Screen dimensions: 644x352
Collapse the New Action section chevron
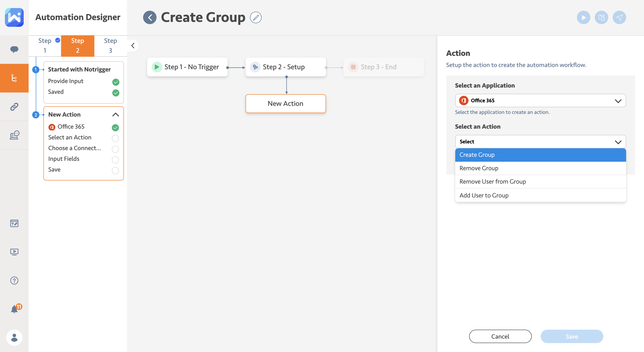click(x=116, y=115)
